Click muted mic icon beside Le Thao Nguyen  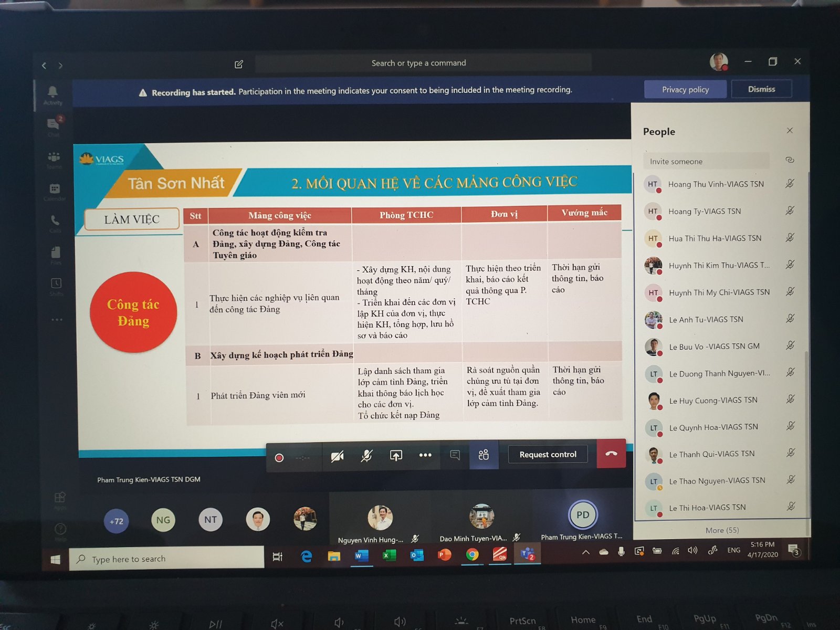pos(791,479)
